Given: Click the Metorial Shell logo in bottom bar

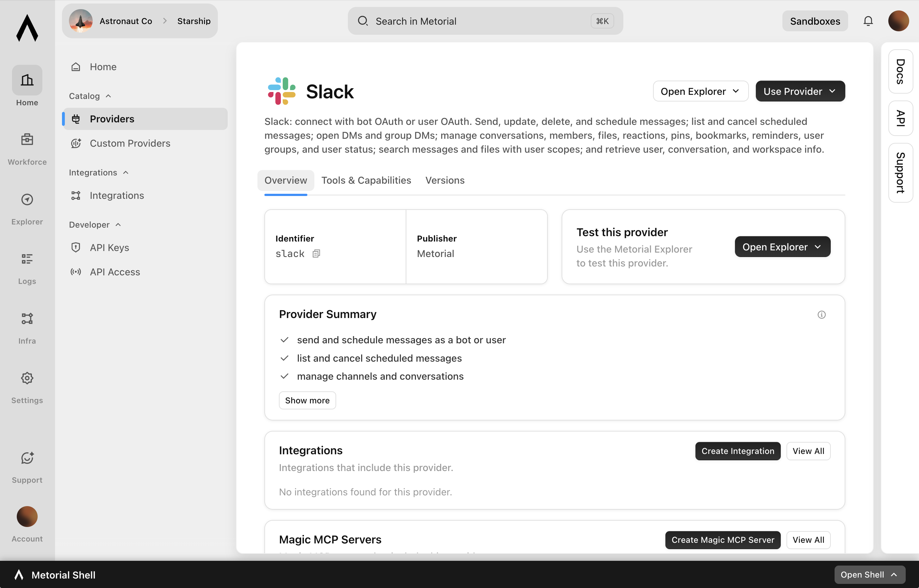Looking at the screenshot, I should (19, 575).
